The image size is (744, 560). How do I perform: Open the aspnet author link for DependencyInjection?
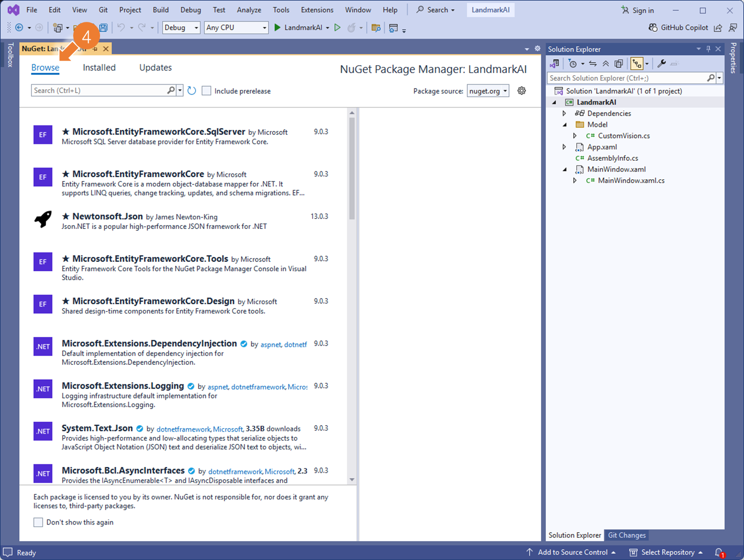pyautogui.click(x=271, y=344)
